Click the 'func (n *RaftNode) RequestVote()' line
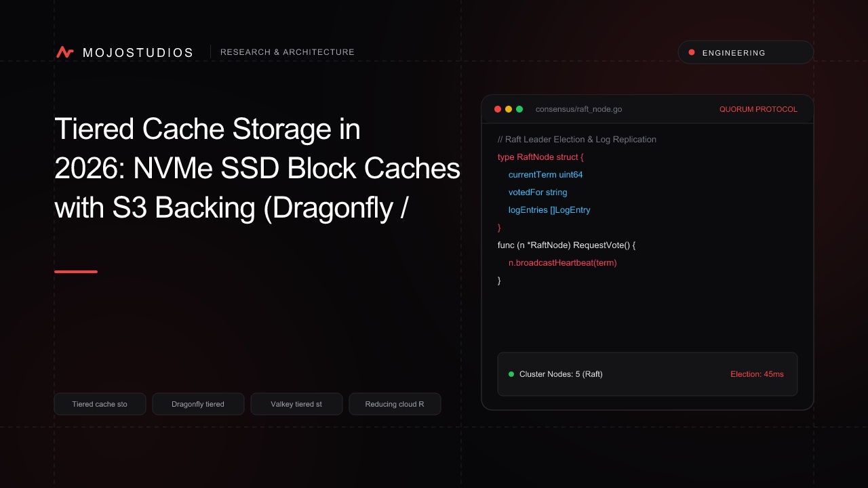Screen dimensions: 868x488 coord(566,245)
